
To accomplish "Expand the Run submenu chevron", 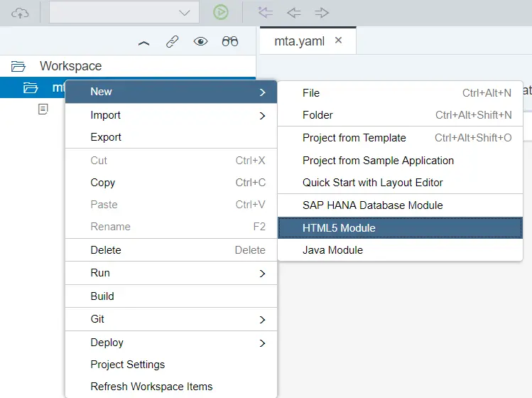I will [x=262, y=274].
